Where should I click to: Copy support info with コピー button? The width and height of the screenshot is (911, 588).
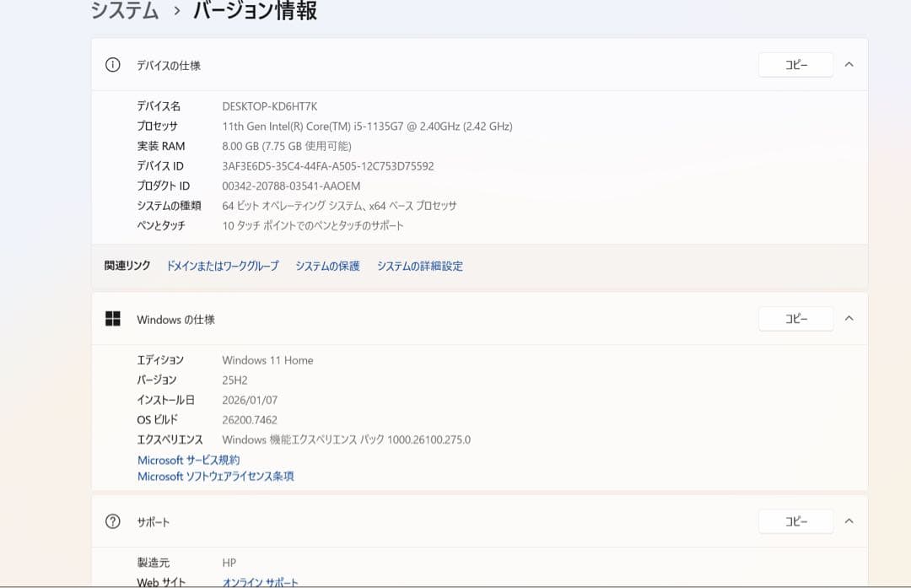[x=796, y=521]
